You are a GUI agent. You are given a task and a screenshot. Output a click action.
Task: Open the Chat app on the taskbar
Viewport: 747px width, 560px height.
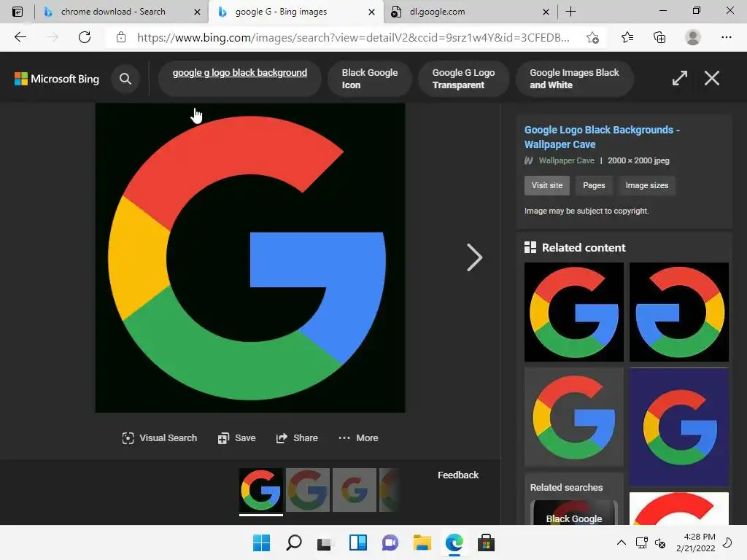point(390,542)
